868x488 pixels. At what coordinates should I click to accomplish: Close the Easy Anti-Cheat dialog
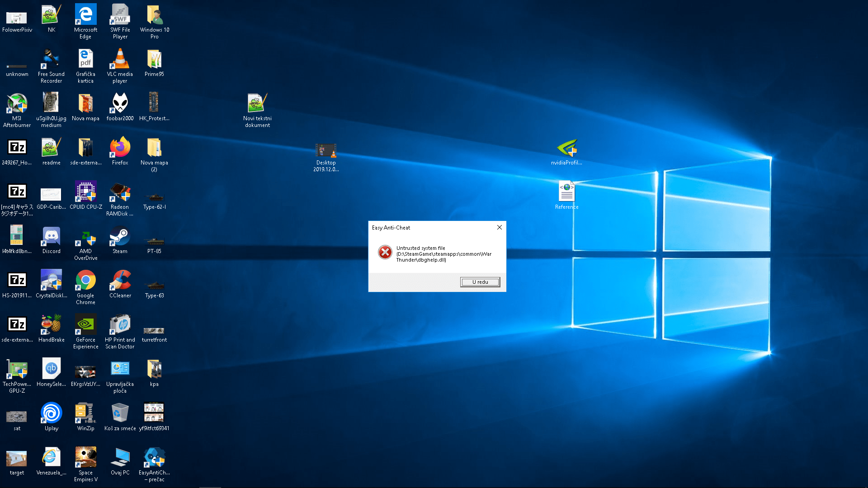click(500, 227)
